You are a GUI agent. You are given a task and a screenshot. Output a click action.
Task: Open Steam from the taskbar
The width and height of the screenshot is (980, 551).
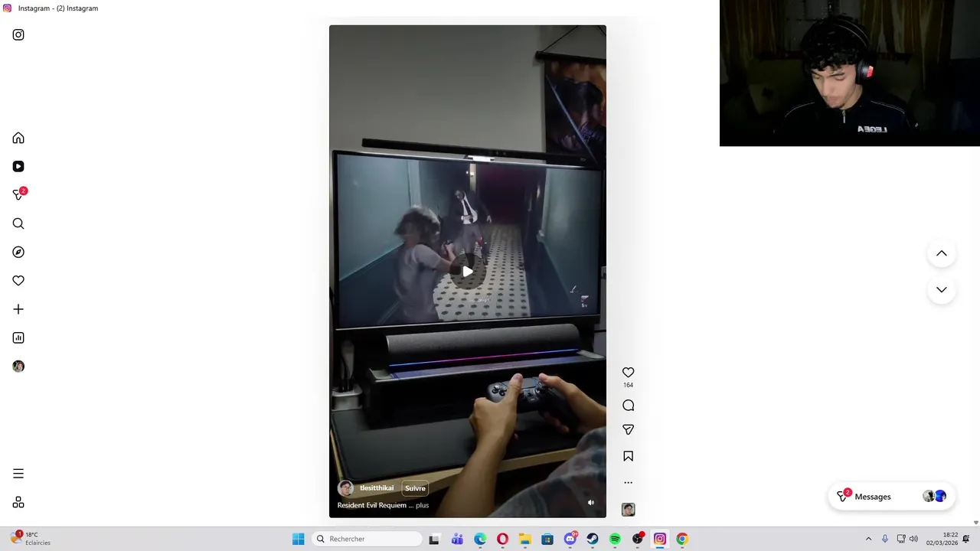[593, 539]
